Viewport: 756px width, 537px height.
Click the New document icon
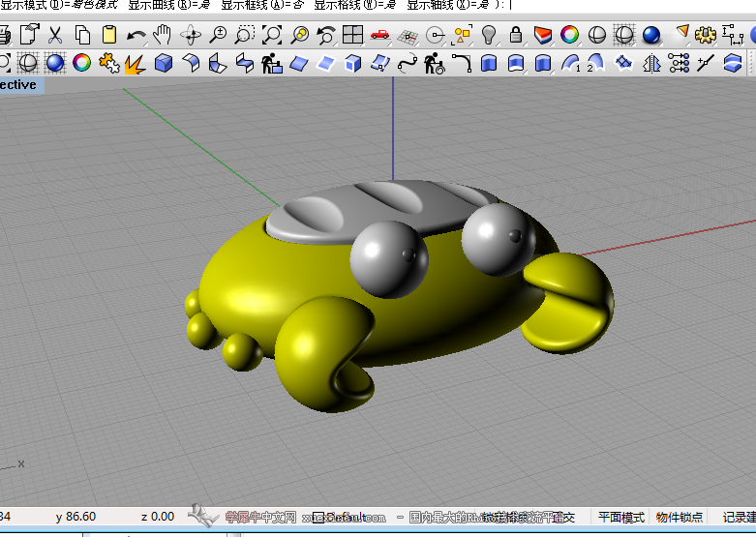[29, 35]
